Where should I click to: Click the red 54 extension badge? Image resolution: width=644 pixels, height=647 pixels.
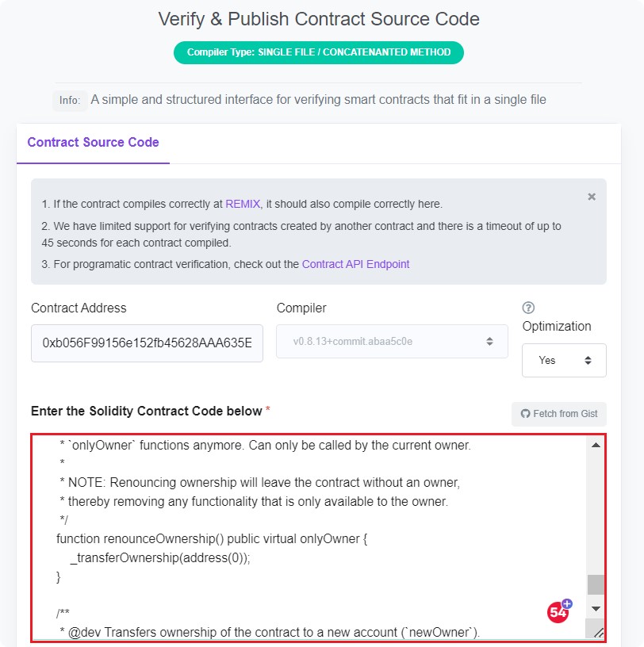pyautogui.click(x=558, y=611)
